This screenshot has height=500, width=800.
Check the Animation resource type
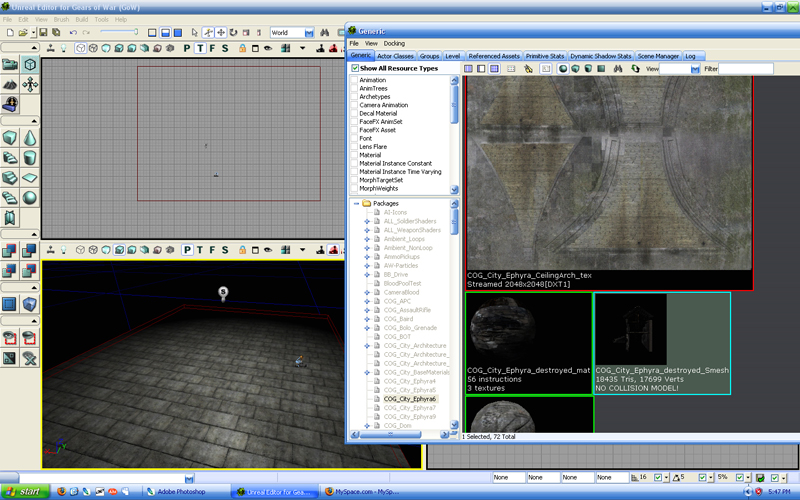point(354,80)
